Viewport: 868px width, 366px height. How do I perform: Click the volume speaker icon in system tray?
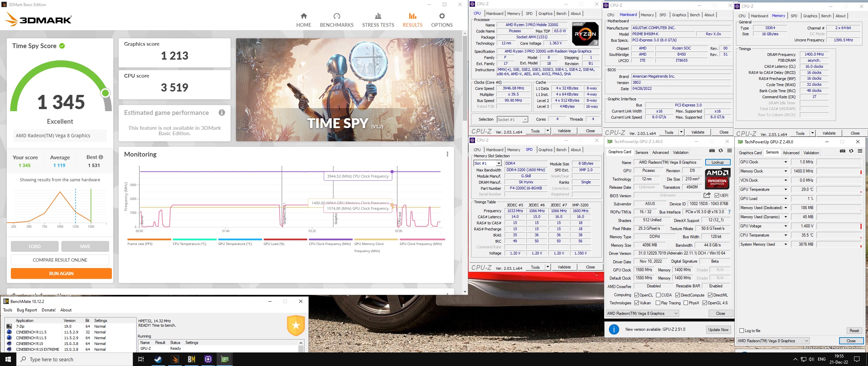pyautogui.click(x=811, y=359)
